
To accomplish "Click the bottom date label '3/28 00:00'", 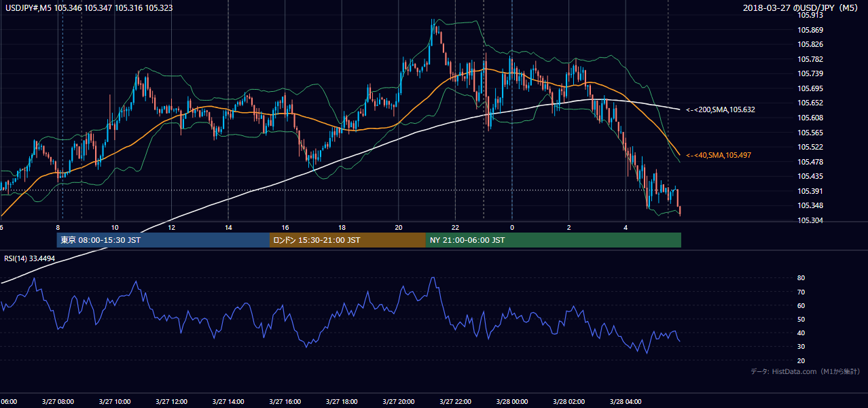I will [x=511, y=402].
